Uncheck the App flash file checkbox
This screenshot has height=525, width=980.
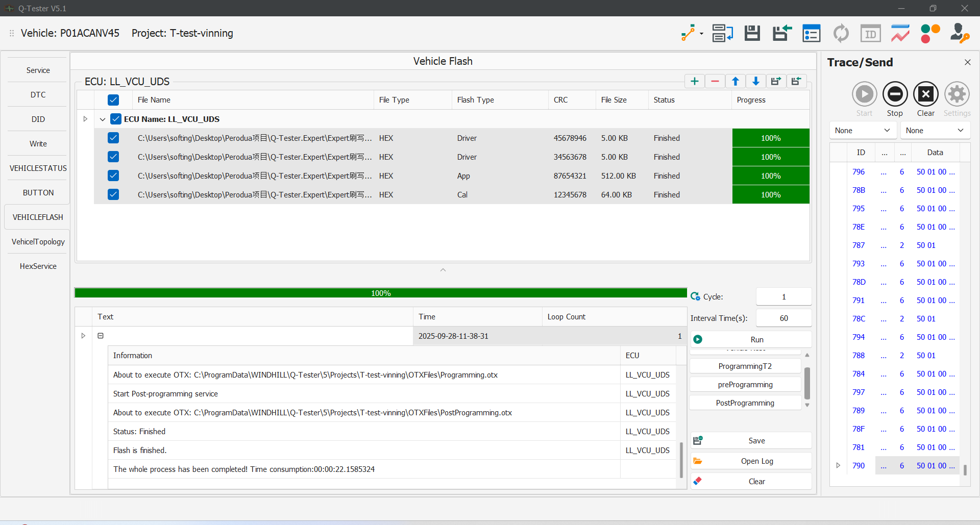point(113,176)
